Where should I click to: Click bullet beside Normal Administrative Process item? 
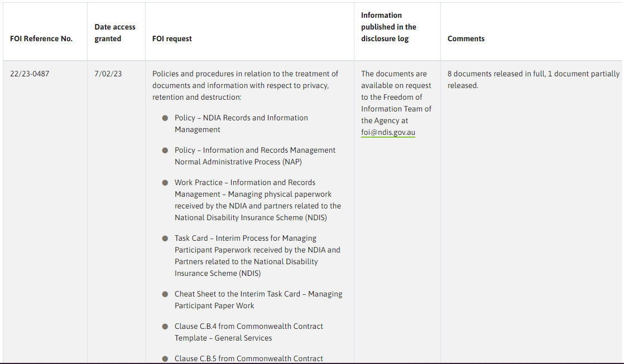[x=165, y=150]
